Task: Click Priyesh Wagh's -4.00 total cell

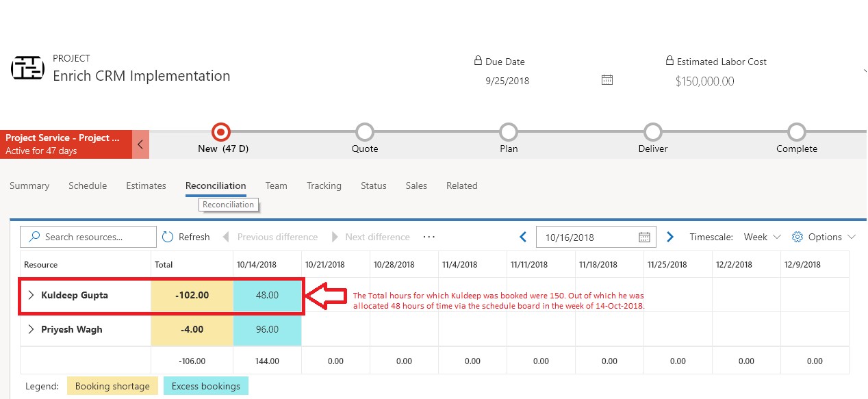Action: click(x=192, y=329)
